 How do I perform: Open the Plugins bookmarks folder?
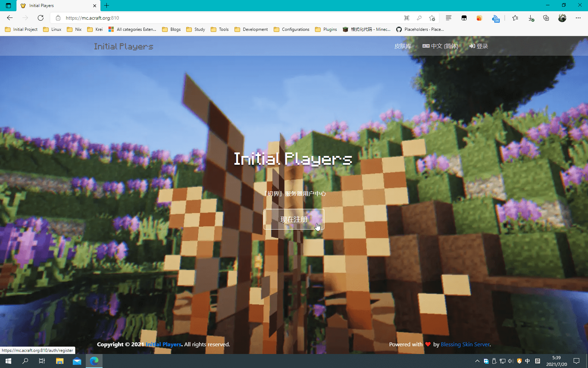[326, 29]
